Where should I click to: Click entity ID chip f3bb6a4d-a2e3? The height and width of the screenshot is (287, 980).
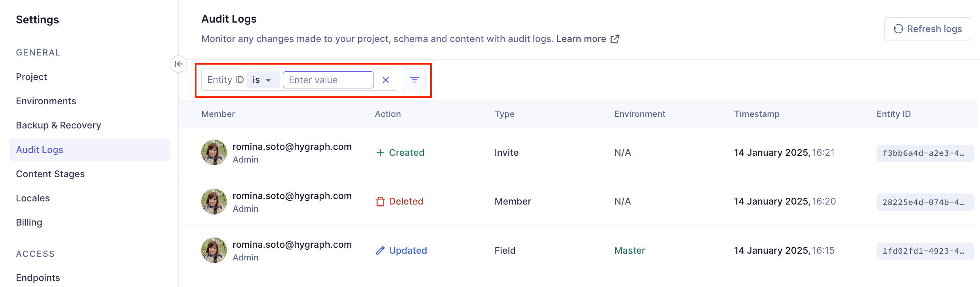[924, 153]
